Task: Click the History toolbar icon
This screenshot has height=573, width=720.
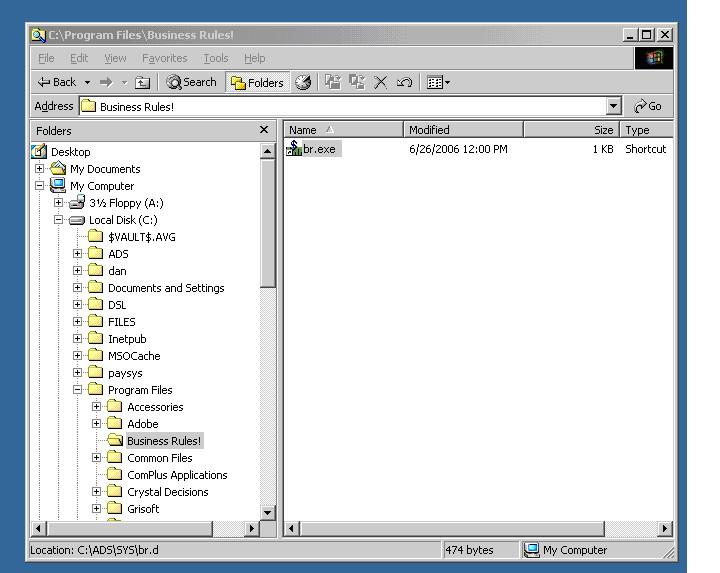Action: point(303,83)
